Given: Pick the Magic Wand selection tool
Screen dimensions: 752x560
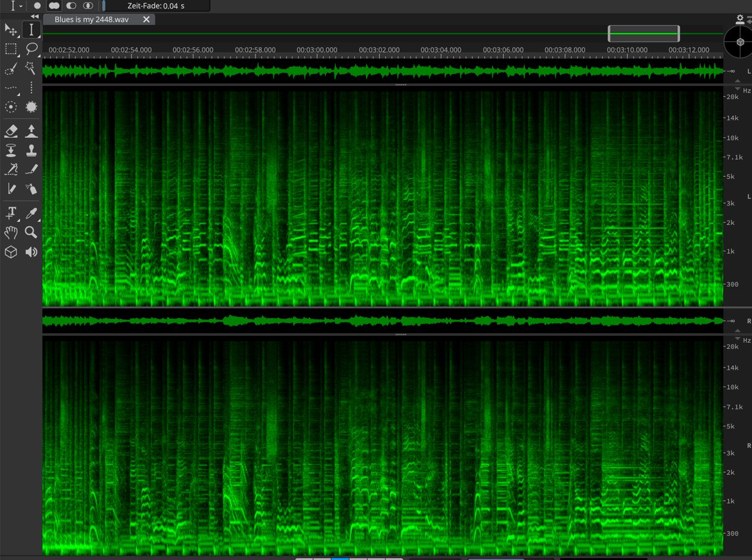Looking at the screenshot, I should tap(31, 68).
